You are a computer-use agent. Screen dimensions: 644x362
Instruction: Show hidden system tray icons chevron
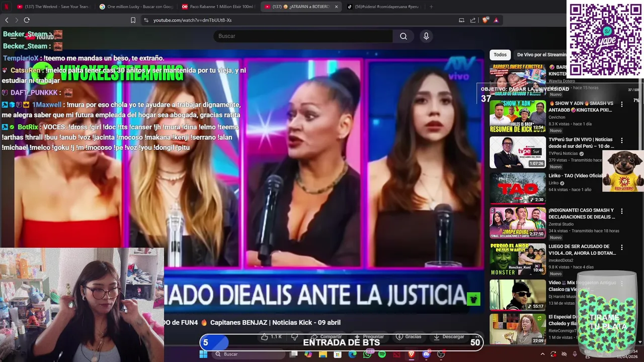(542, 354)
